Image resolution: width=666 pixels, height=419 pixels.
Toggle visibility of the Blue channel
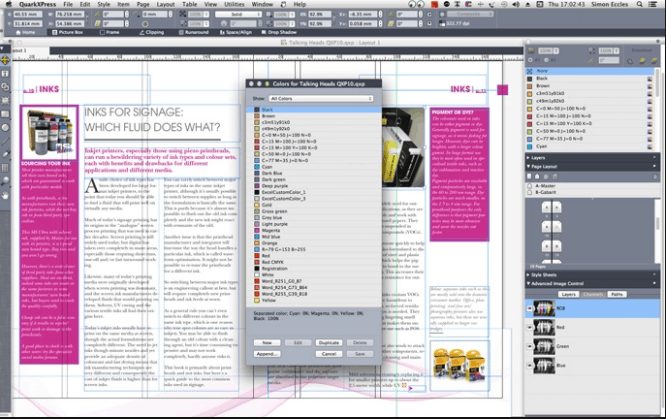click(530, 365)
